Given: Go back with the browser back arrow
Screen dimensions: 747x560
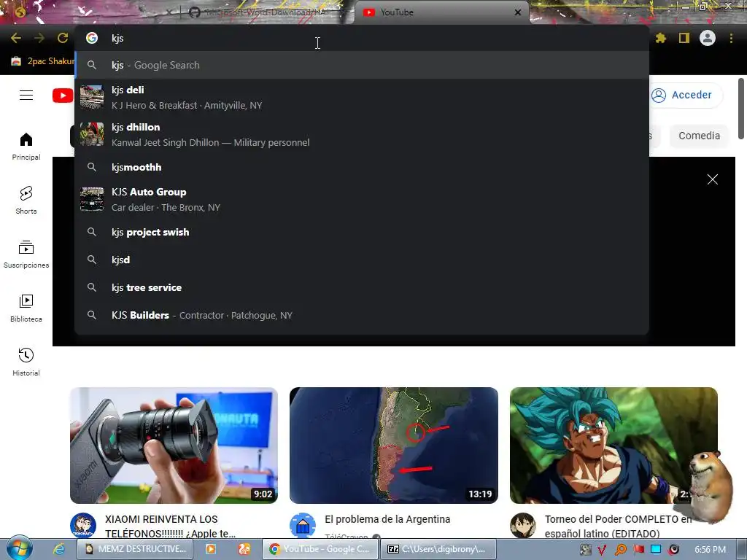Looking at the screenshot, I should coord(16,38).
